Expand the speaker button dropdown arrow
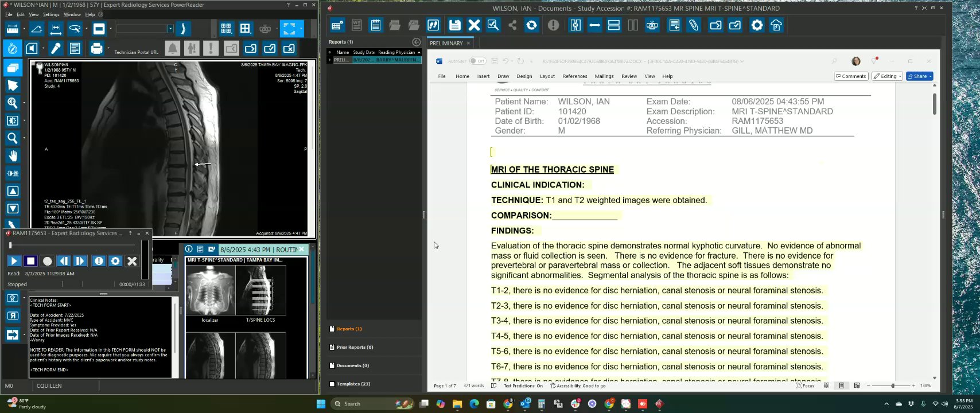 [43, 48]
